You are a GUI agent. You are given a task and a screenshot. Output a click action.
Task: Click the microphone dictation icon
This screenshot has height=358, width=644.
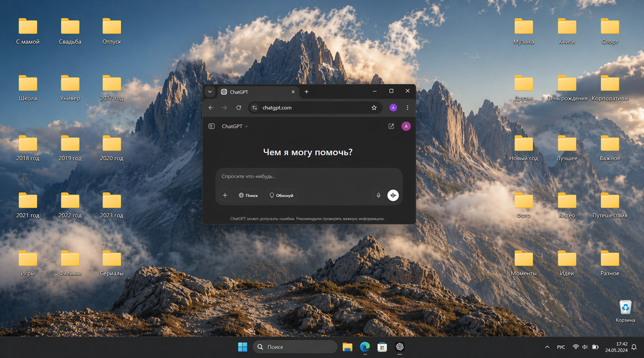pyautogui.click(x=378, y=195)
